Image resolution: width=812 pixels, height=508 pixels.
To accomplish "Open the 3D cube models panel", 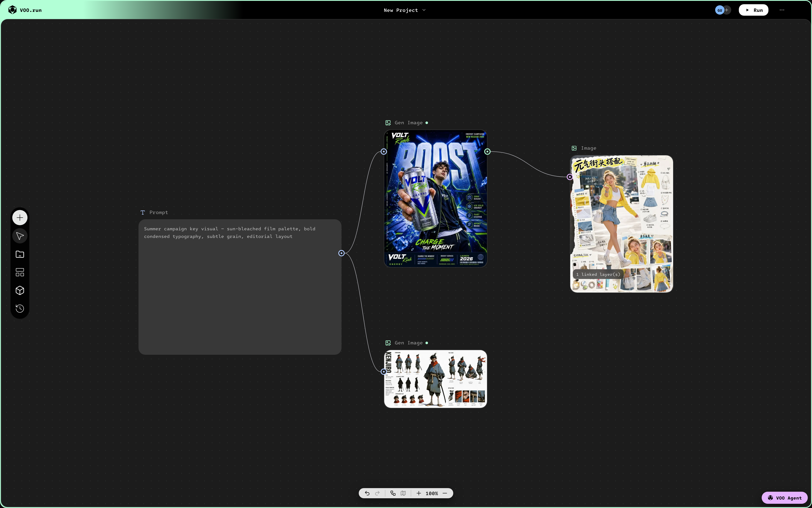I will click(x=20, y=290).
